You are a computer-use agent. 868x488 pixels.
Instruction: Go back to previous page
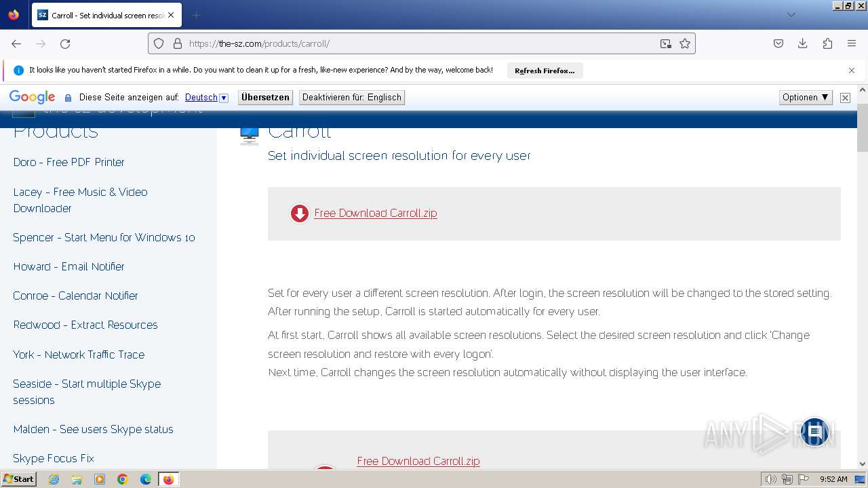pyautogui.click(x=16, y=43)
